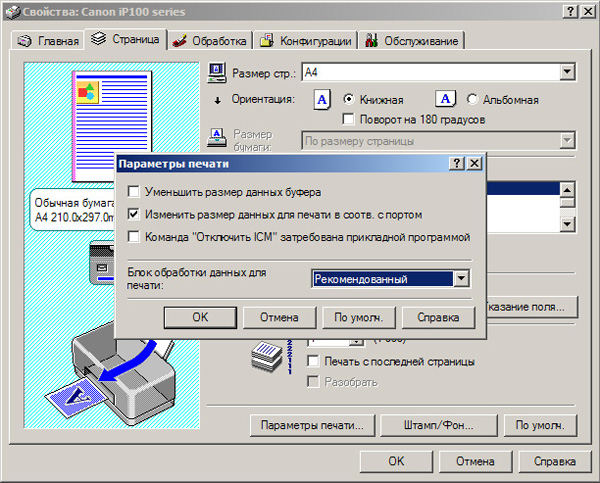Click the down arrow icon beside Ориентация
The image size is (600, 483).
point(217,101)
